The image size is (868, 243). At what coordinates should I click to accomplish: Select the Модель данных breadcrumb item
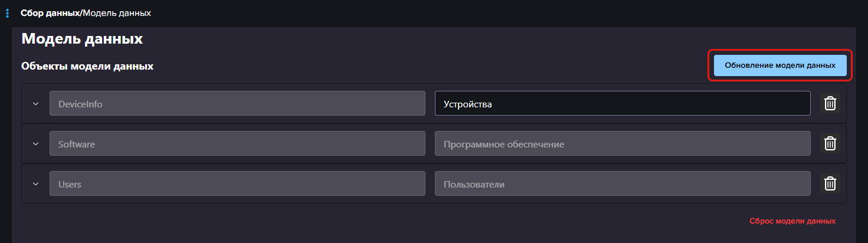(116, 13)
